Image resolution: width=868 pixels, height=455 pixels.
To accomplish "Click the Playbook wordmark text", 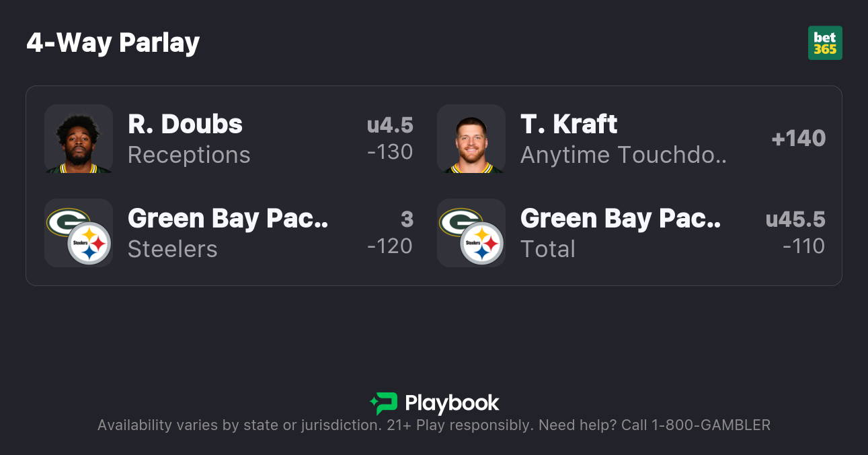I will (x=452, y=403).
